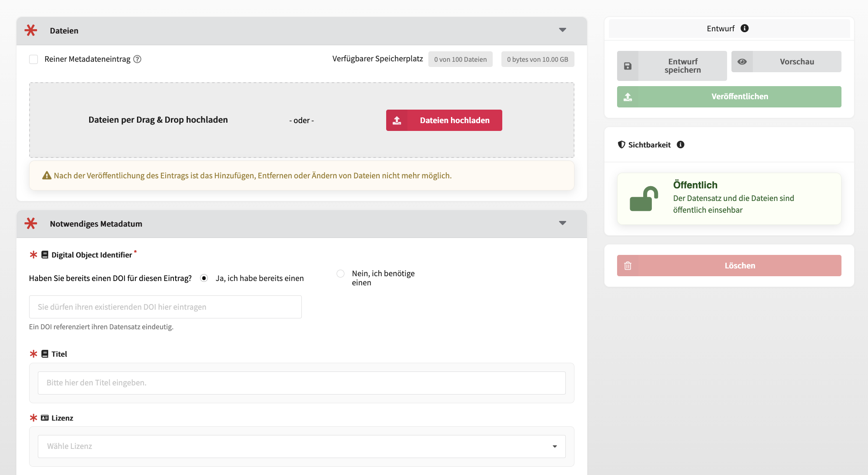Collapse the Notwendiges Metadatum section arrow

[x=563, y=223]
